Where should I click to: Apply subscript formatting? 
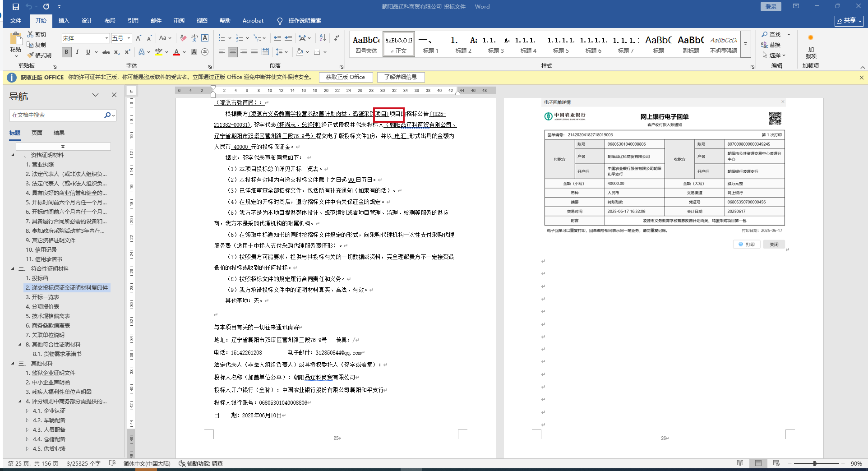(117, 52)
